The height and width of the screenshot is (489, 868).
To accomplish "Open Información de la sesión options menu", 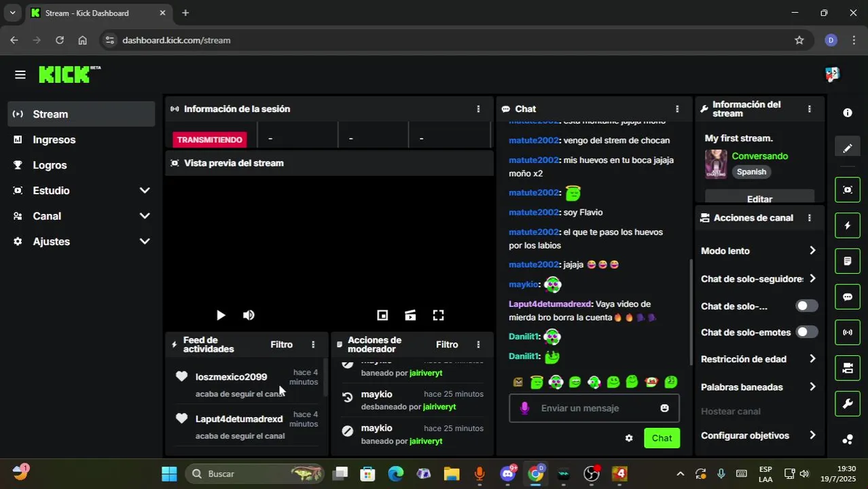I will pos(478,109).
